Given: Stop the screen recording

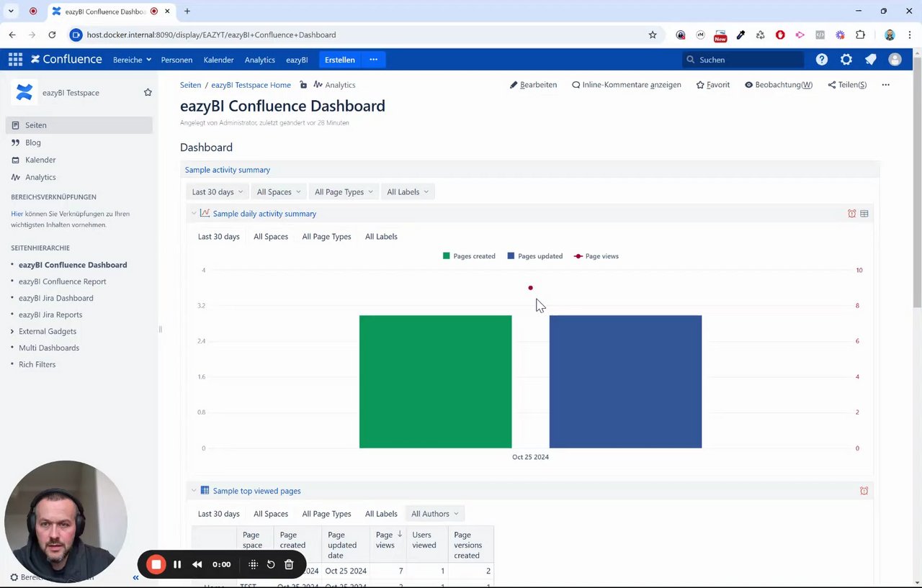Looking at the screenshot, I should pos(156,564).
